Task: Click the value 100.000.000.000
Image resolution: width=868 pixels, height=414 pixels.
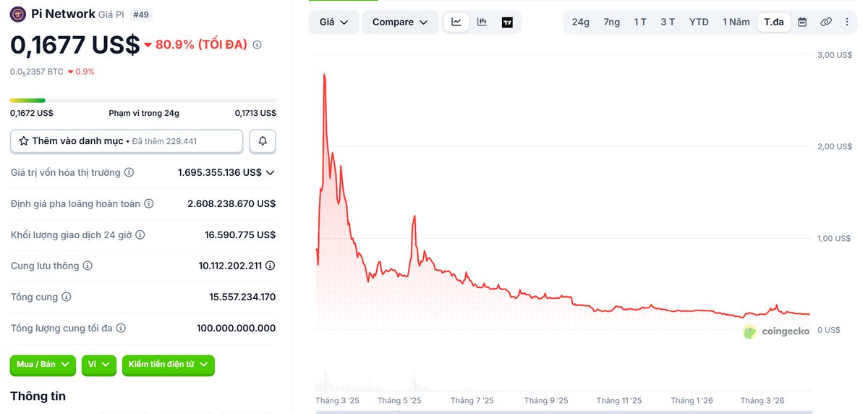Action: 236,329
